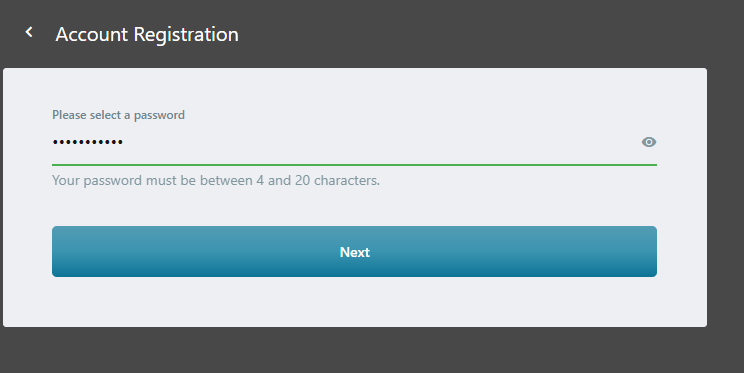
Task: Select the 'Please select a password' label
Action: tap(119, 115)
